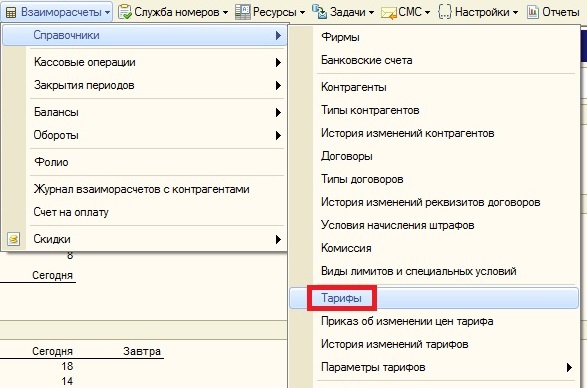
Task: Open История изменений реквизитов договоров
Action: (434, 202)
